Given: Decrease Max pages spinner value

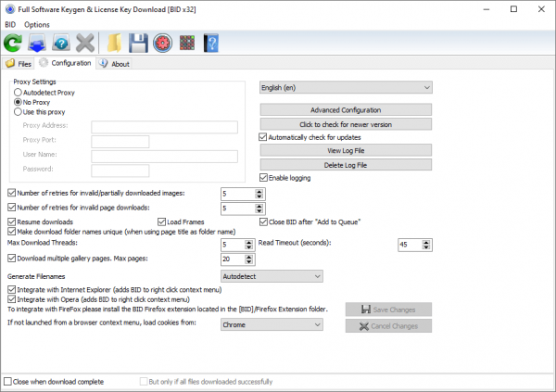Looking at the screenshot, I should tap(249, 262).
